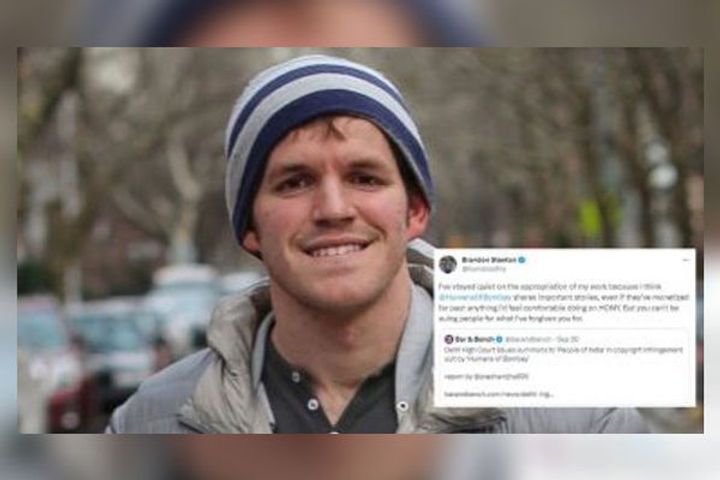The image size is (720, 480).
Task: Open the grey author handle under display name
Action: click(484, 268)
